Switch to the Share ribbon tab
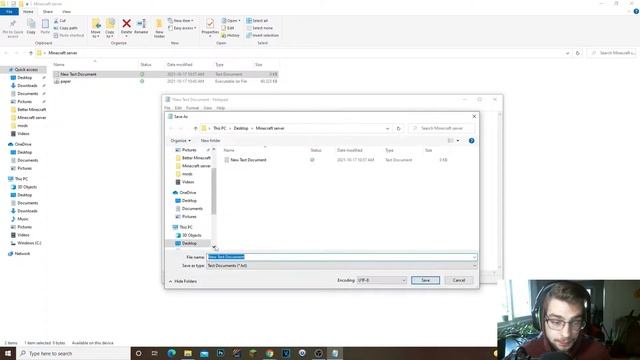 [x=47, y=11]
